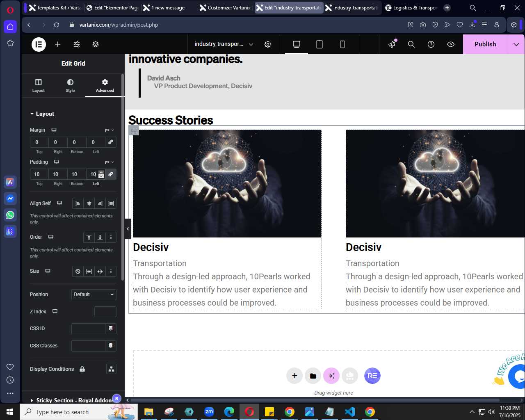The image size is (525, 420).
Task: Switch to Desktop responsive view
Action: 297,44
